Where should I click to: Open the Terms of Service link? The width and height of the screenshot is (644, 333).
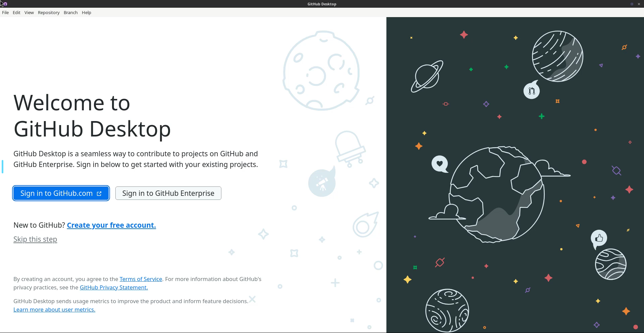coord(141,279)
